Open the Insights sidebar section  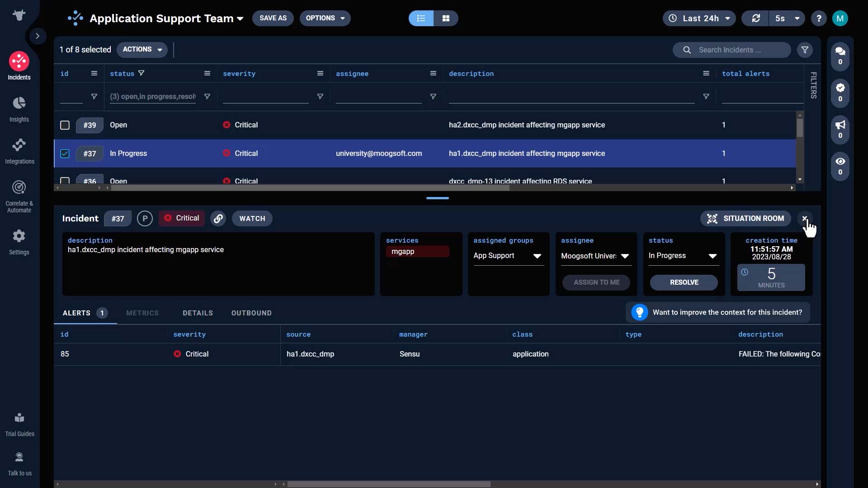[x=19, y=109]
